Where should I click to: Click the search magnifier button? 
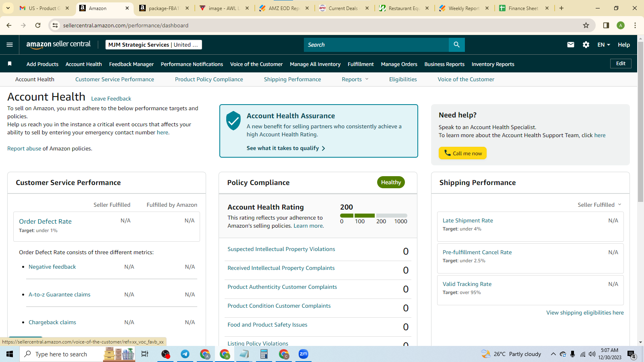(456, 45)
